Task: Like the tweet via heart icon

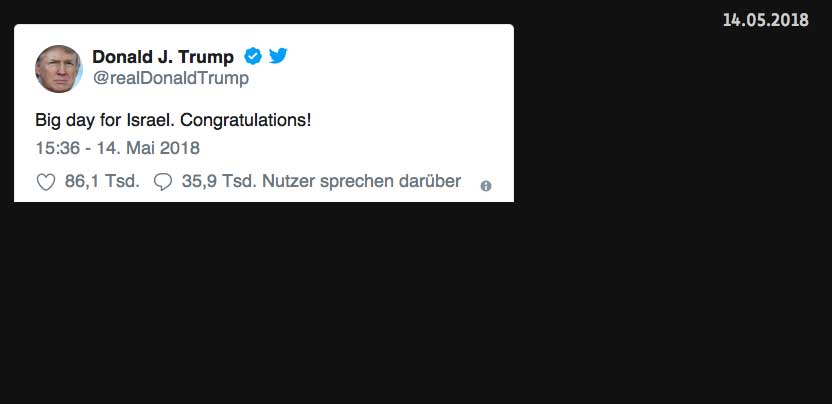Action: point(45,183)
